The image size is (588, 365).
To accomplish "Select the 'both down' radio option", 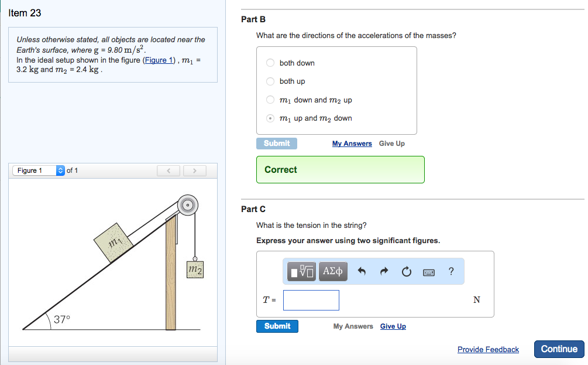I will coord(270,63).
